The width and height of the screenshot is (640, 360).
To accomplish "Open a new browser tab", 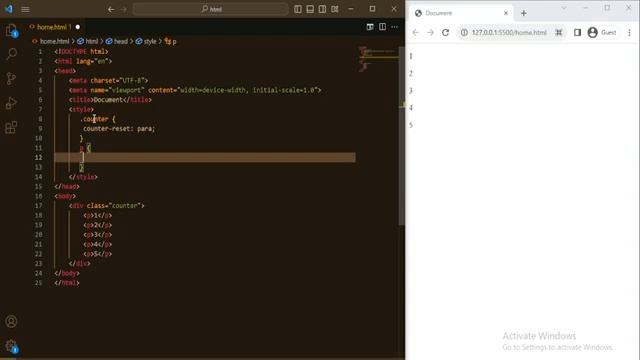I will pos(524,13).
